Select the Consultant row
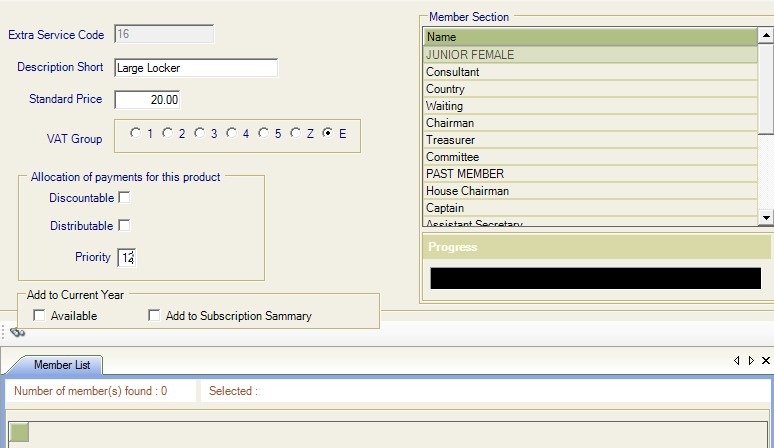774x448 pixels. coord(590,72)
